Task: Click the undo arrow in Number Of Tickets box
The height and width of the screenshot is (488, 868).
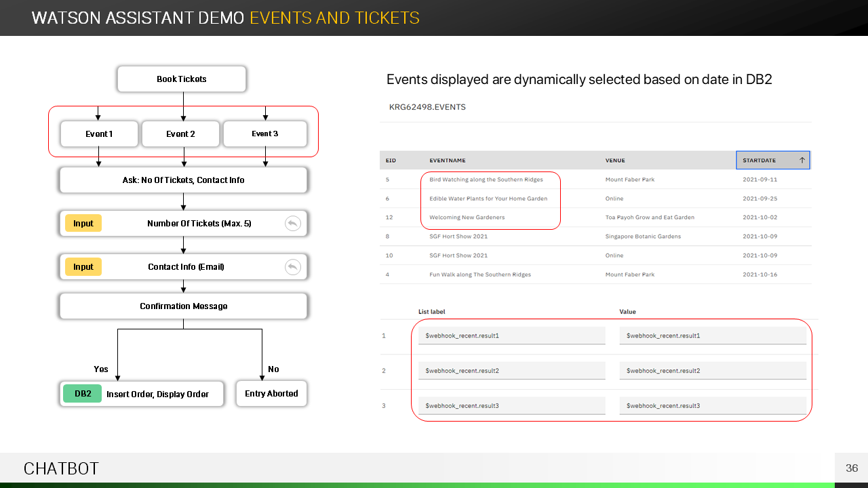Action: coord(292,223)
